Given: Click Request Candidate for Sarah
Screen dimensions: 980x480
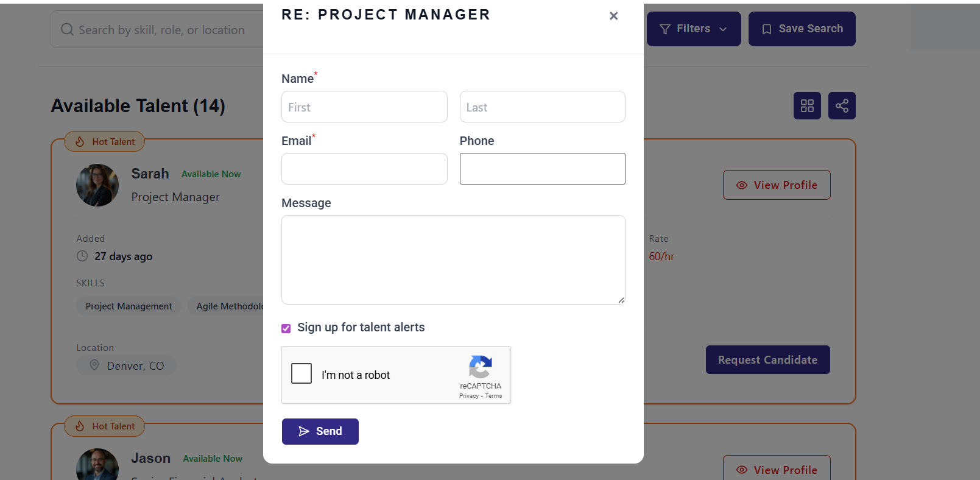Looking at the screenshot, I should coord(767,360).
